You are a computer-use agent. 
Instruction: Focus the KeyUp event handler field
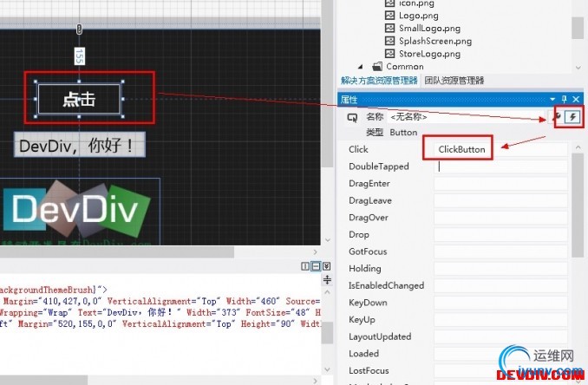click(x=500, y=319)
